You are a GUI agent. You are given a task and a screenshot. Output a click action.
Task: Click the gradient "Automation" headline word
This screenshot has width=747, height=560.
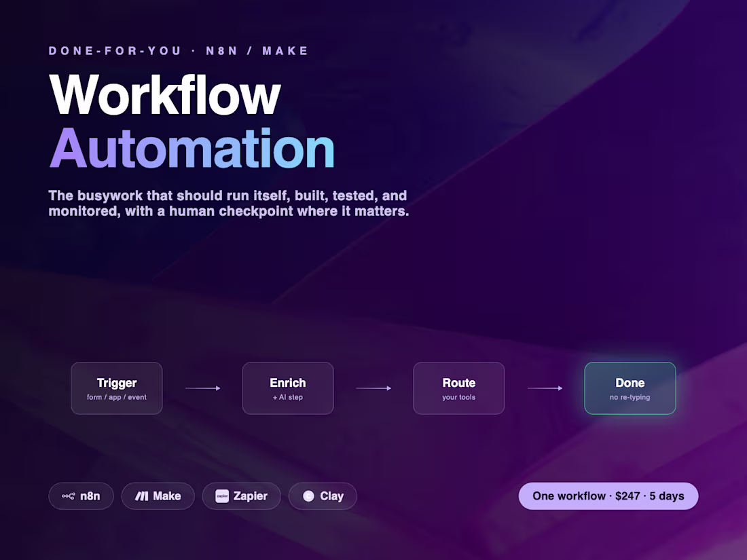pos(192,149)
